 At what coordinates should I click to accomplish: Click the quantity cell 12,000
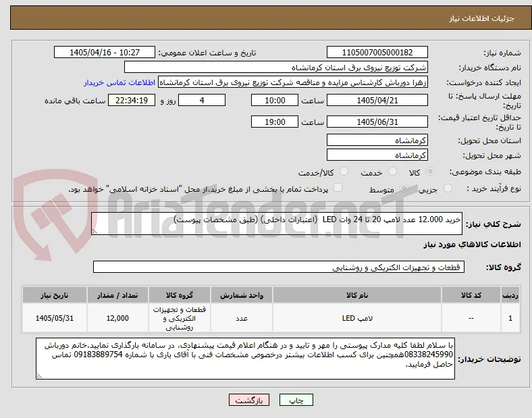pos(117,318)
